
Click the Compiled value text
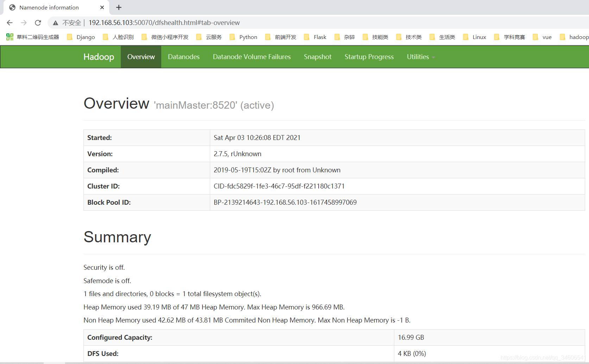click(x=277, y=170)
